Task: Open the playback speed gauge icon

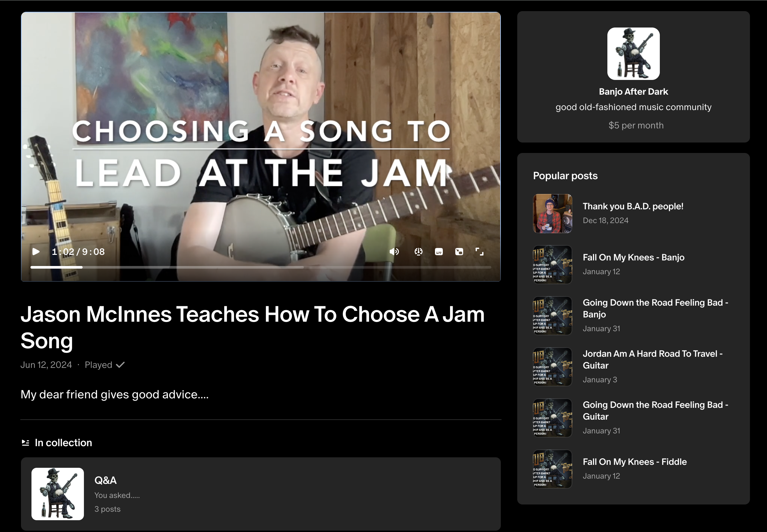Action: (x=418, y=252)
